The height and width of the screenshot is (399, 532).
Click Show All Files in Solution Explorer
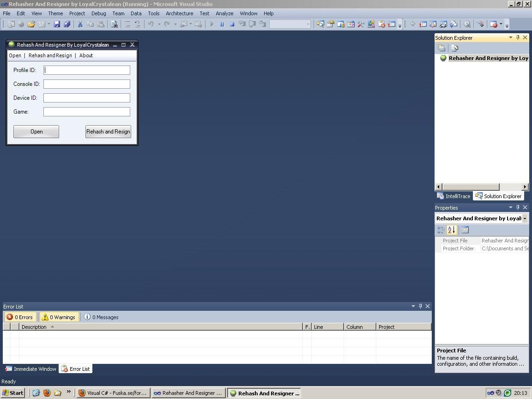coord(455,48)
